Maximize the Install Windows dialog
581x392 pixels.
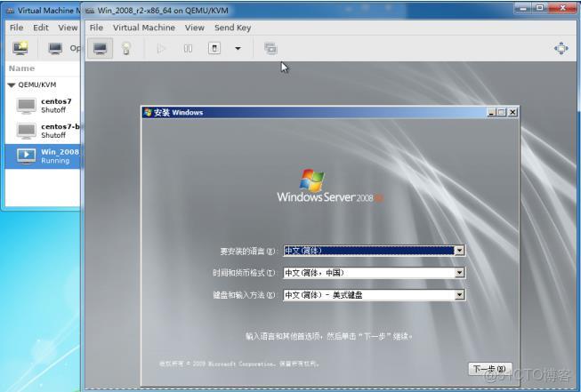tap(502, 112)
